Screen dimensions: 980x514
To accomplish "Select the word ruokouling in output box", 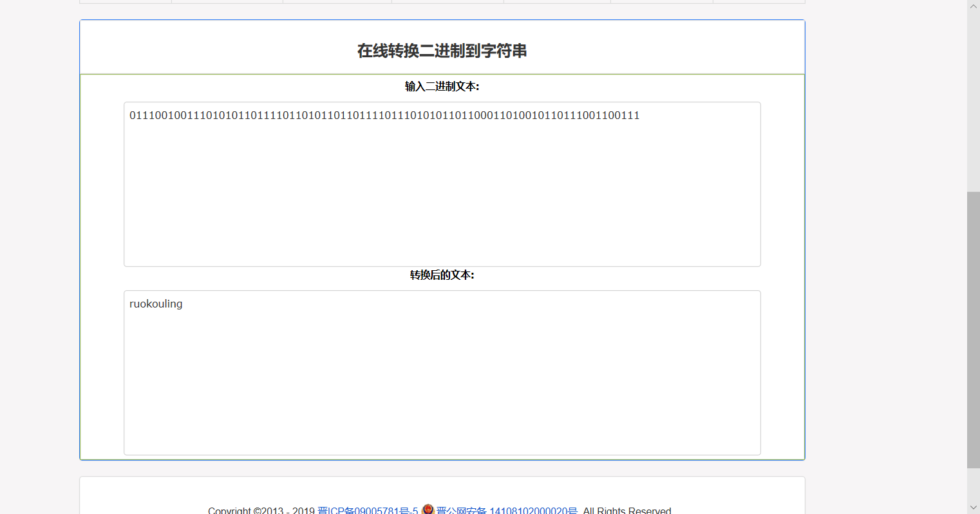I will [x=156, y=304].
